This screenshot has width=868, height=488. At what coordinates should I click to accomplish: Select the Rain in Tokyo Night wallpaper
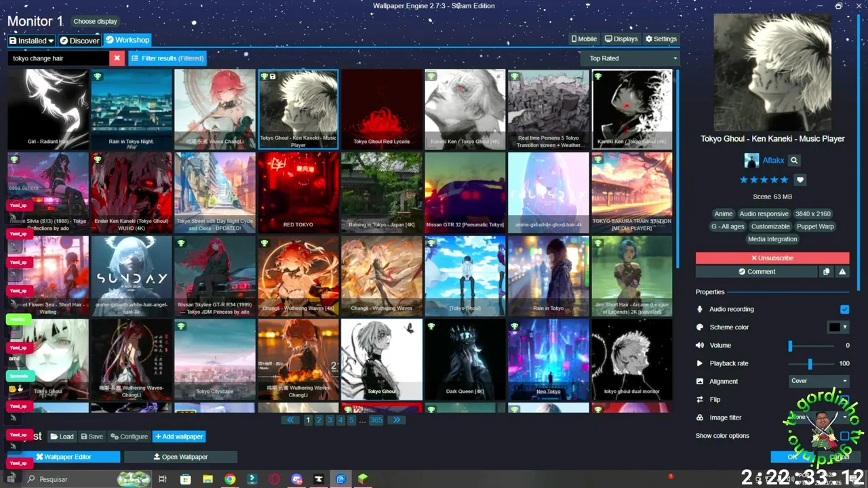pyautogui.click(x=131, y=109)
